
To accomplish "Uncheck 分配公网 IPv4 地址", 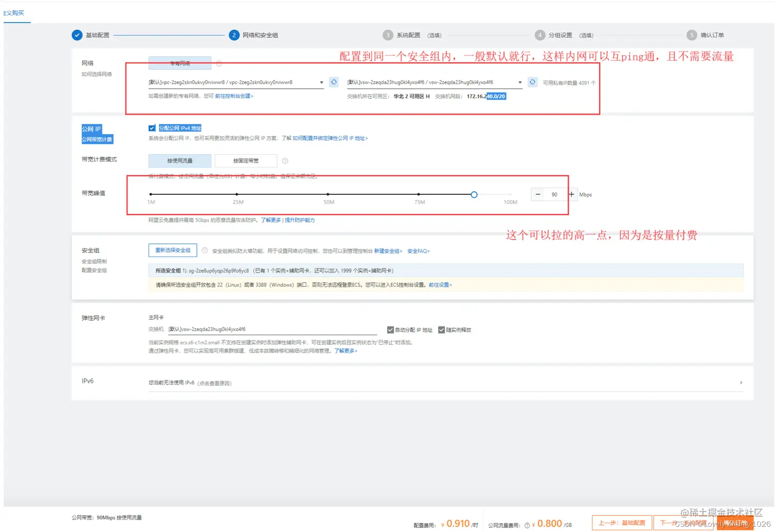I will click(152, 127).
